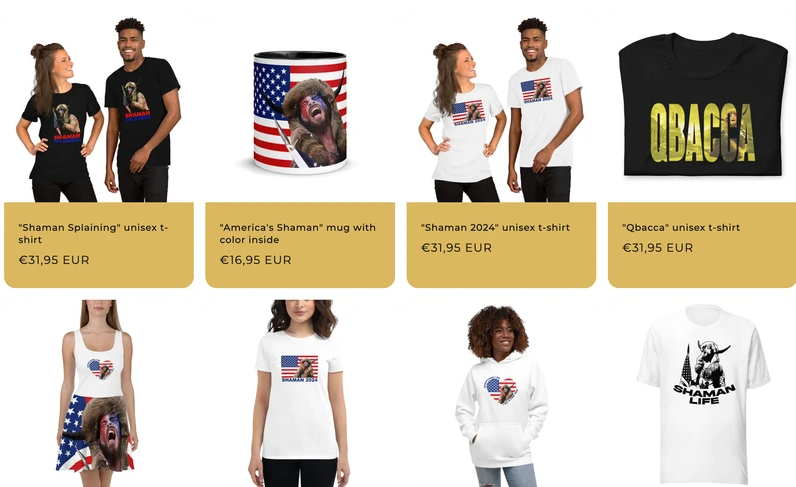The width and height of the screenshot is (796, 487).
Task: Click the Shaman Splaining gold product card
Action: 99,245
